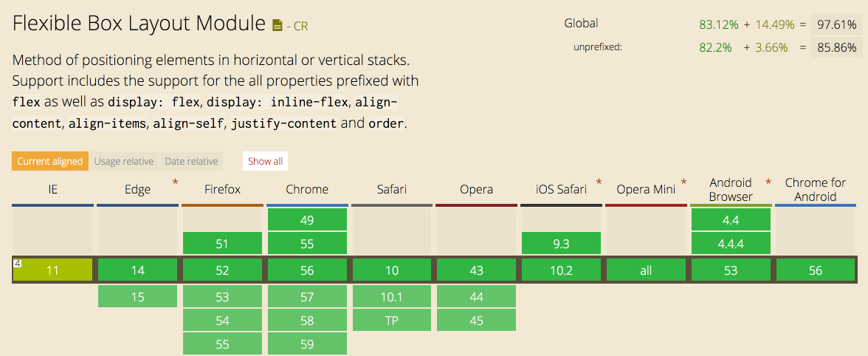
Task: Click the Chrome for Android 56 cell
Action: coord(816,270)
